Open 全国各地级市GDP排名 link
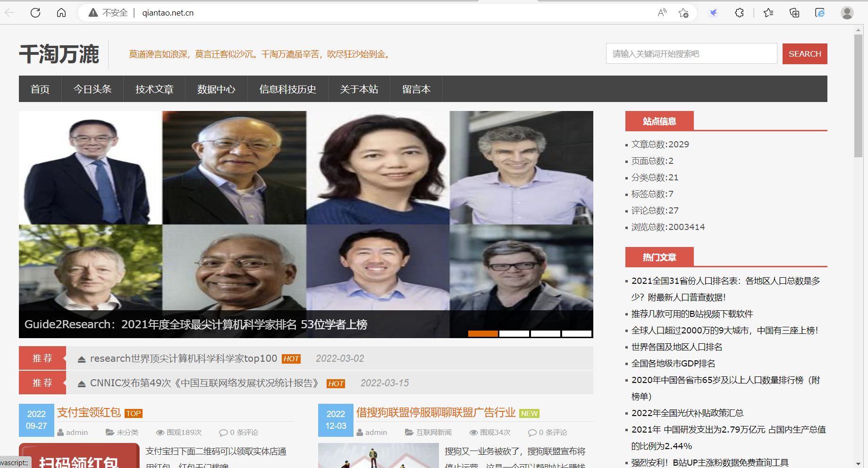This screenshot has width=868, height=468. pos(673,363)
